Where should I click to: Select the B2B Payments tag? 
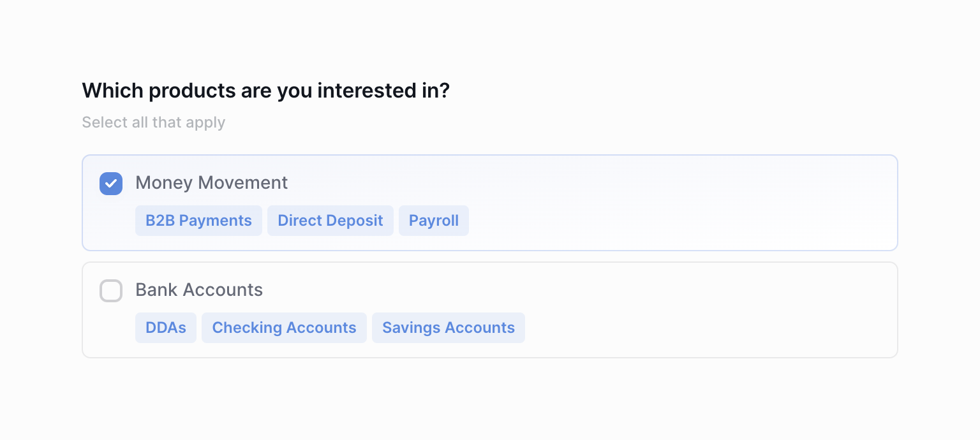(x=198, y=221)
